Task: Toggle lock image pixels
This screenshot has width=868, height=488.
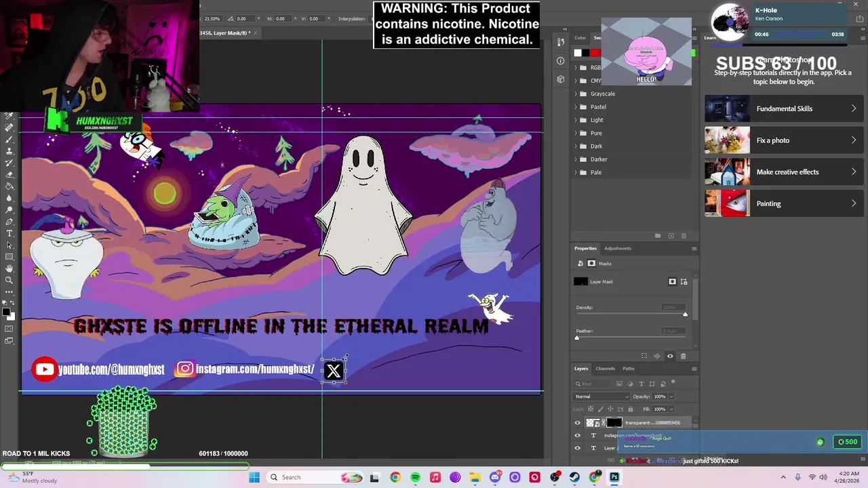Action: tap(600, 409)
